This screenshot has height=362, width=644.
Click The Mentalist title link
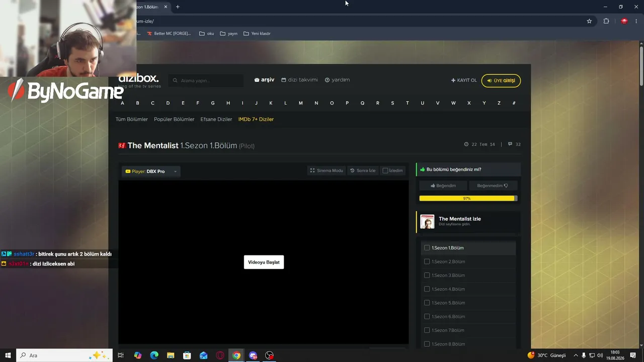[153, 145]
